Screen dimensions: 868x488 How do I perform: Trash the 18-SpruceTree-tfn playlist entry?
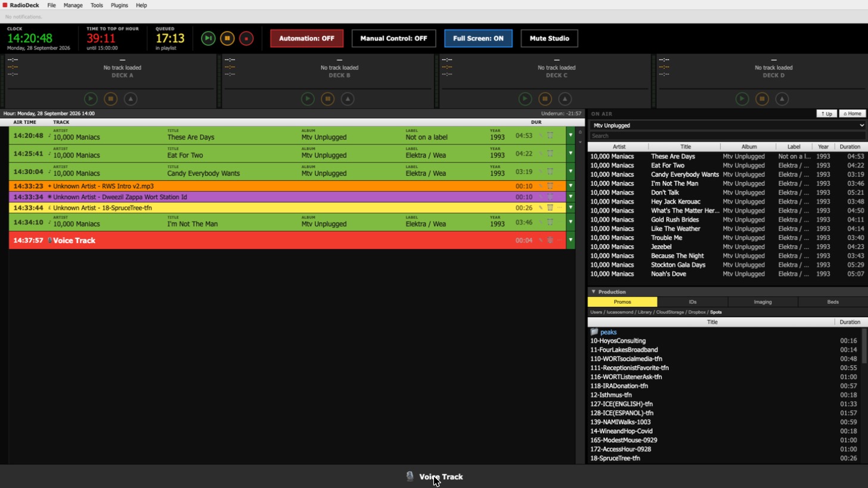[550, 207]
